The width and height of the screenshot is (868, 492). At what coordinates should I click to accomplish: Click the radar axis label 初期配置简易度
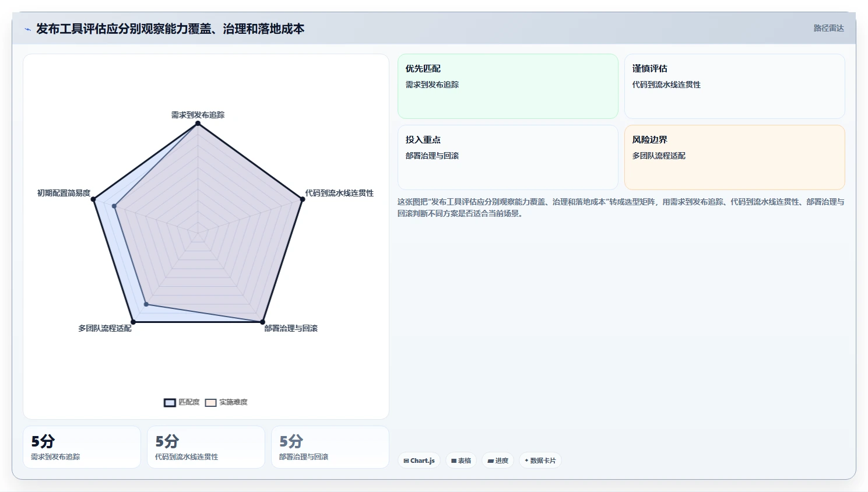(x=64, y=193)
